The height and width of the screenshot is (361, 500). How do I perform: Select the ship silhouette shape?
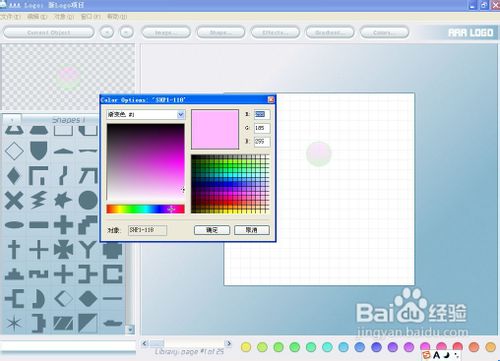pos(113,323)
